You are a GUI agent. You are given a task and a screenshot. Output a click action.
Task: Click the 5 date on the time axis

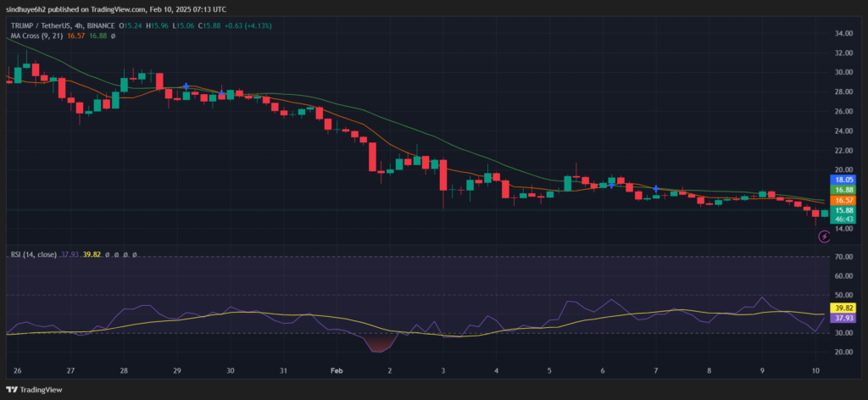coord(549,370)
